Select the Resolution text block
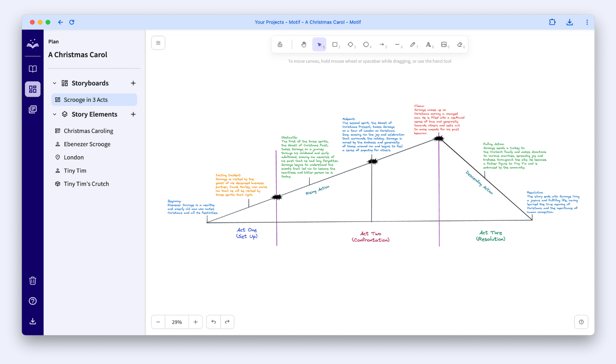 553,202
